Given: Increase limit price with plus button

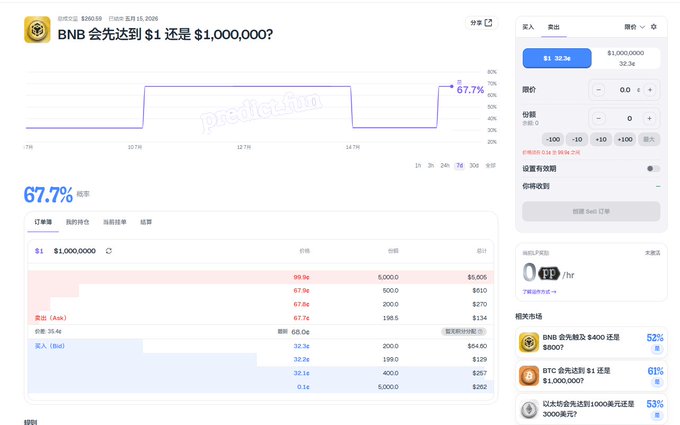Looking at the screenshot, I should 650,90.
